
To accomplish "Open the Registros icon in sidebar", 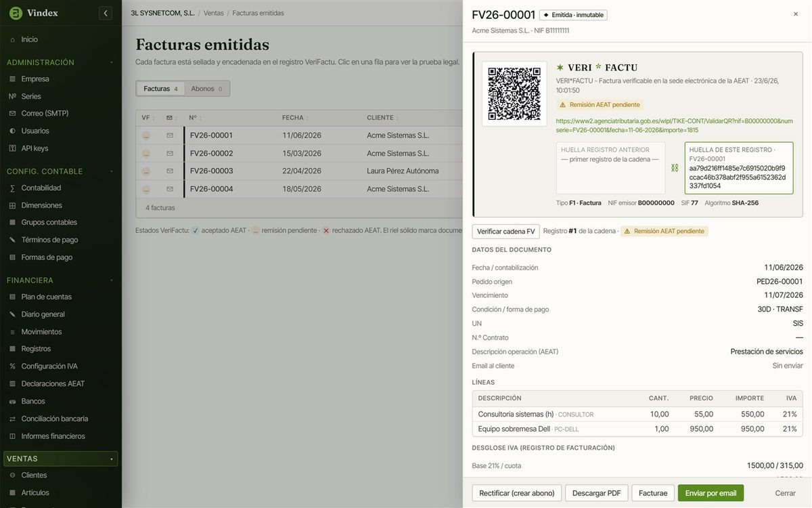I will pos(12,350).
